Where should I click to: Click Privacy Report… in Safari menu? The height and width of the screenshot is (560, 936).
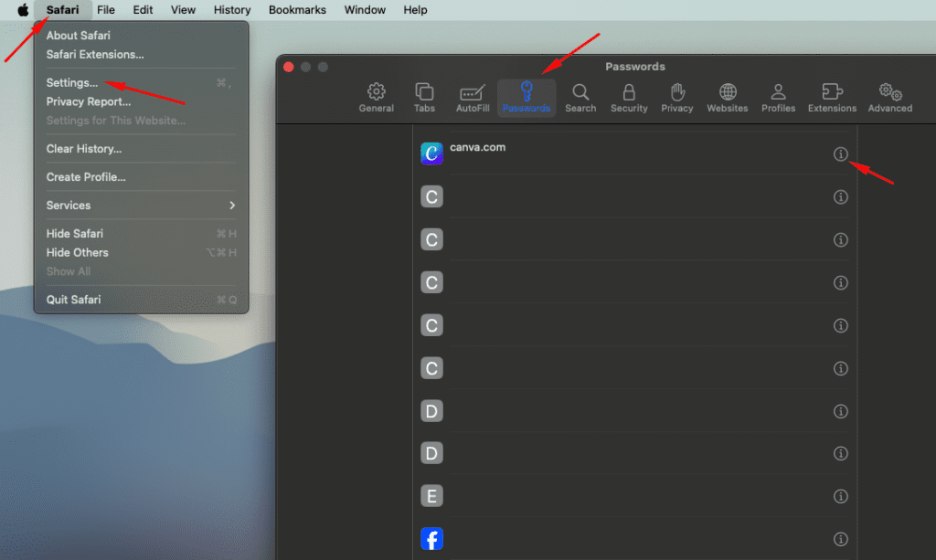coord(89,102)
